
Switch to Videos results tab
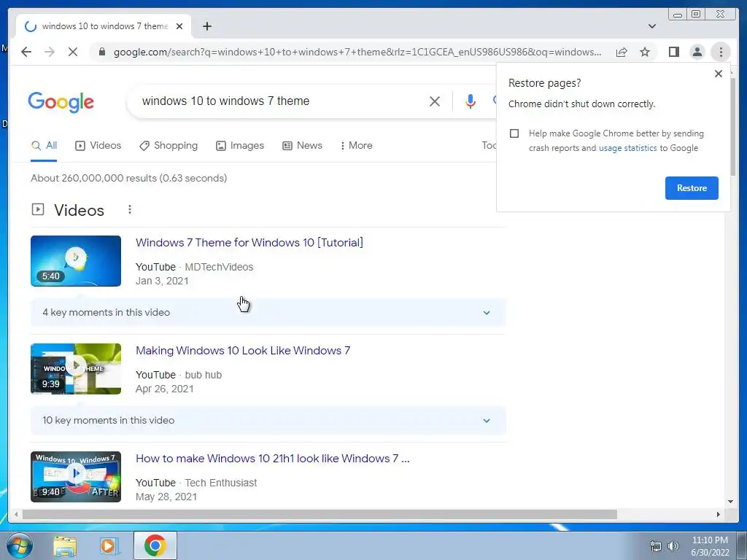[98, 146]
